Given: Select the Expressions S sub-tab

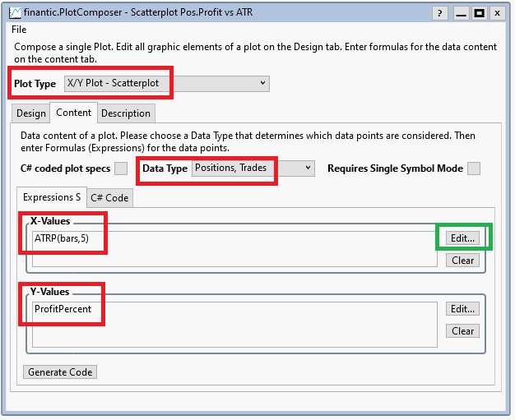Looking at the screenshot, I should (x=51, y=197).
